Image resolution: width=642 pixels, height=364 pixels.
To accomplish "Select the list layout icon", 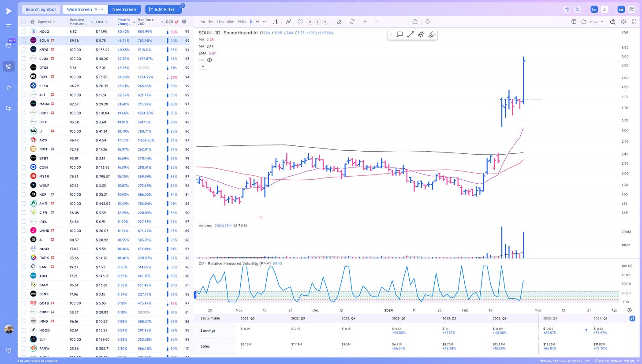I will [621, 9].
